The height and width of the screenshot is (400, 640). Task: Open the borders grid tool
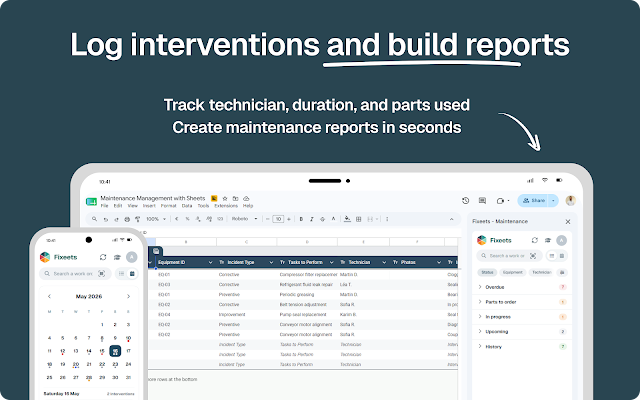(358, 219)
